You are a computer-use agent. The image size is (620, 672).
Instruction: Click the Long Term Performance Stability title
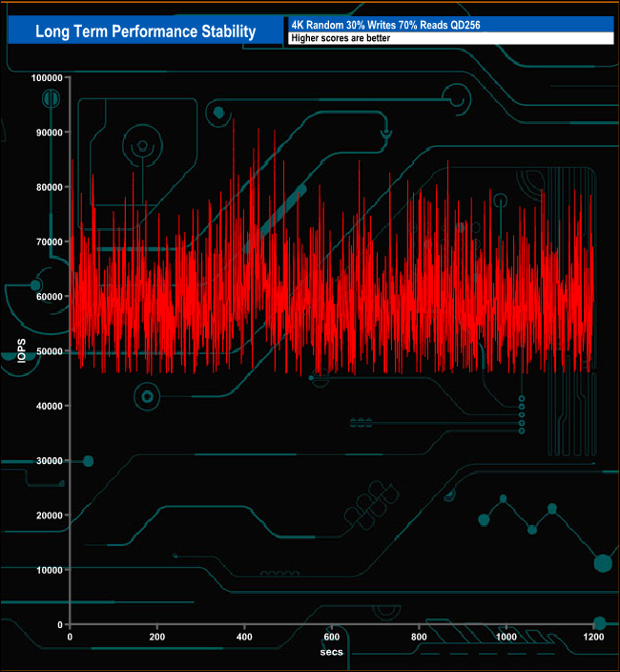pyautogui.click(x=145, y=31)
